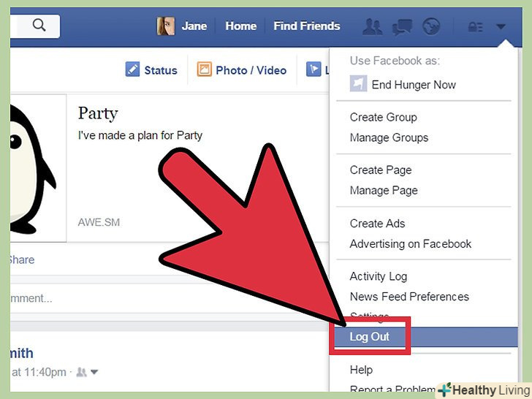Open the Find Friends link

307,26
